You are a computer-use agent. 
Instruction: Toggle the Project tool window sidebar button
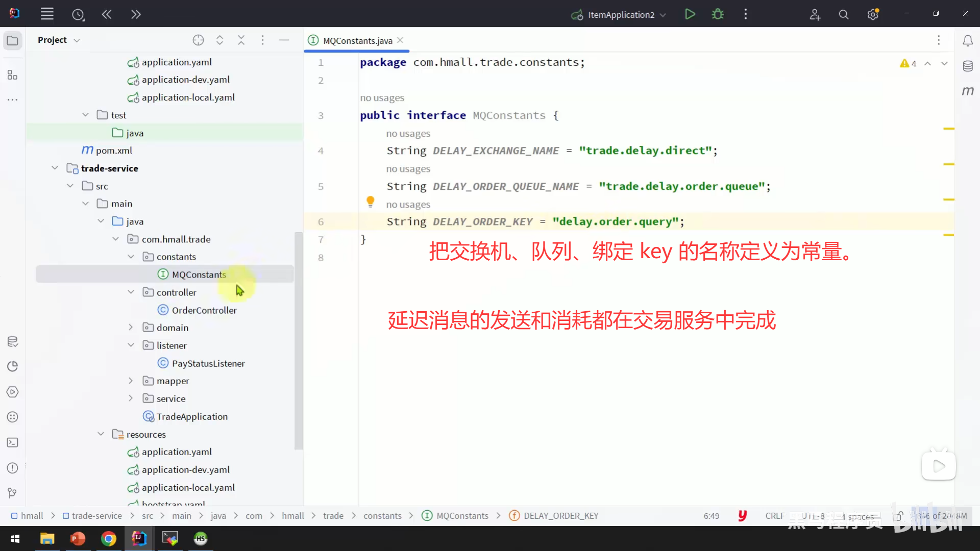[x=13, y=40]
